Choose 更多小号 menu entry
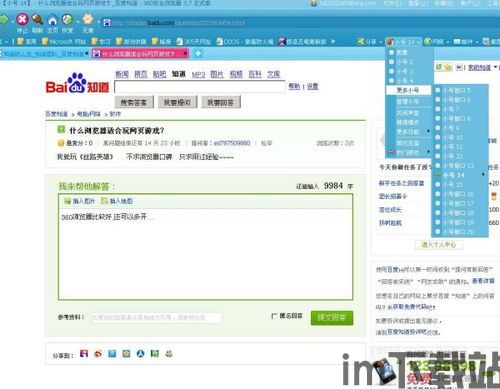This screenshot has width=500, height=389. (x=410, y=90)
